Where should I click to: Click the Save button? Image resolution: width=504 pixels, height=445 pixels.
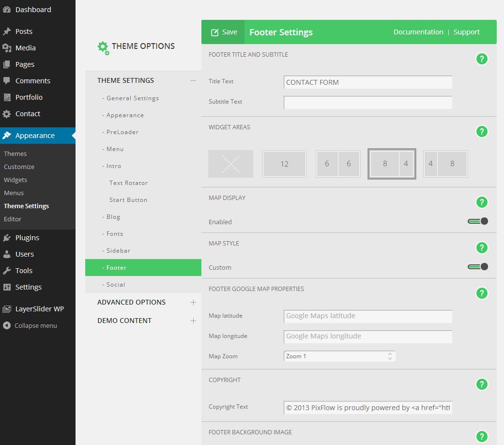coord(224,32)
